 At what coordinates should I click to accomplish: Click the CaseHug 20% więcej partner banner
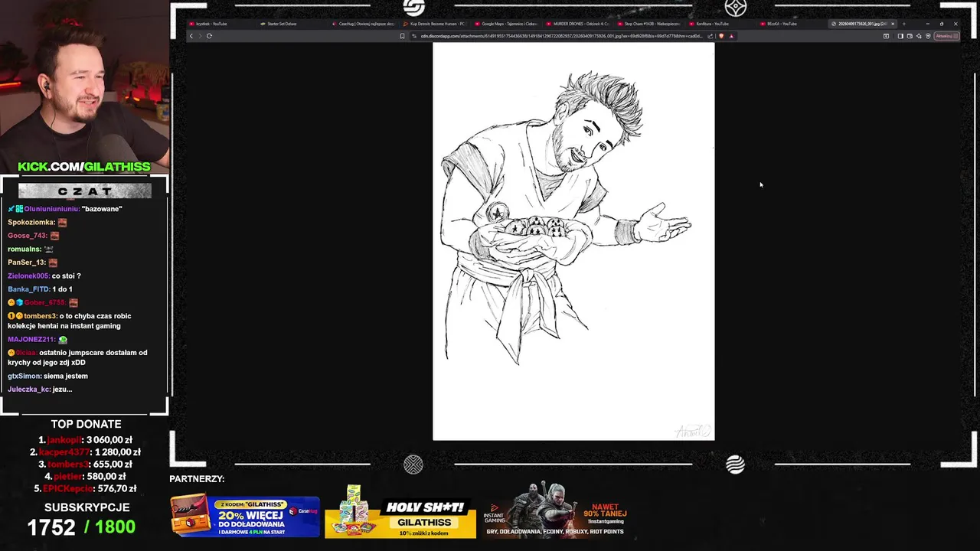[x=245, y=517]
